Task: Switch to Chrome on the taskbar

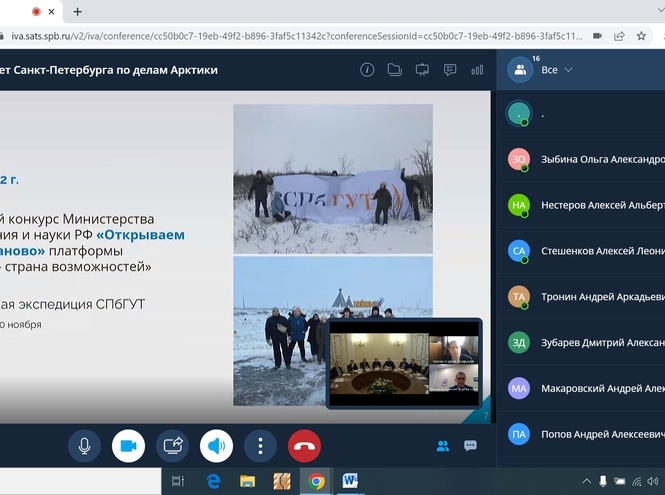Action: [x=316, y=481]
